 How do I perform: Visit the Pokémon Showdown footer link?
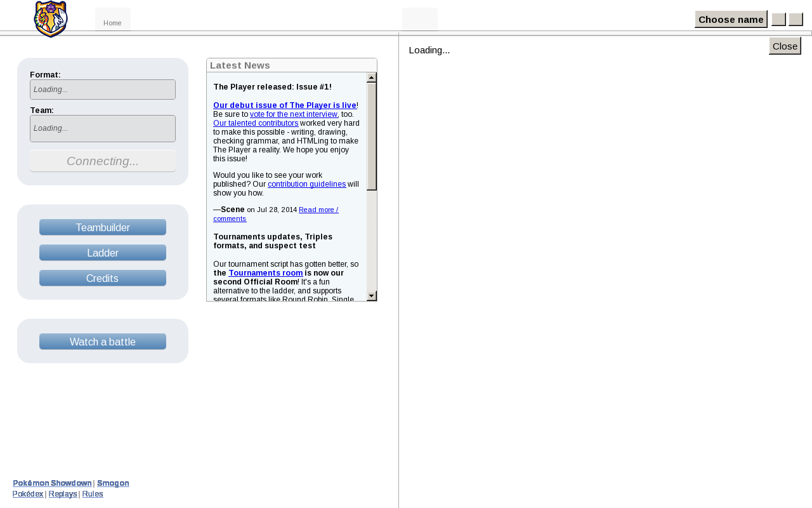52,483
